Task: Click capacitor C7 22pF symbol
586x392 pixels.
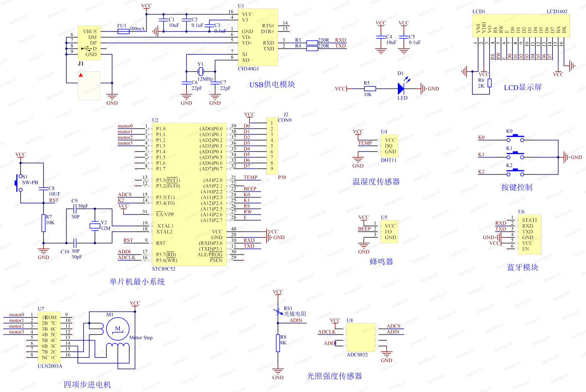Action: [x=215, y=83]
